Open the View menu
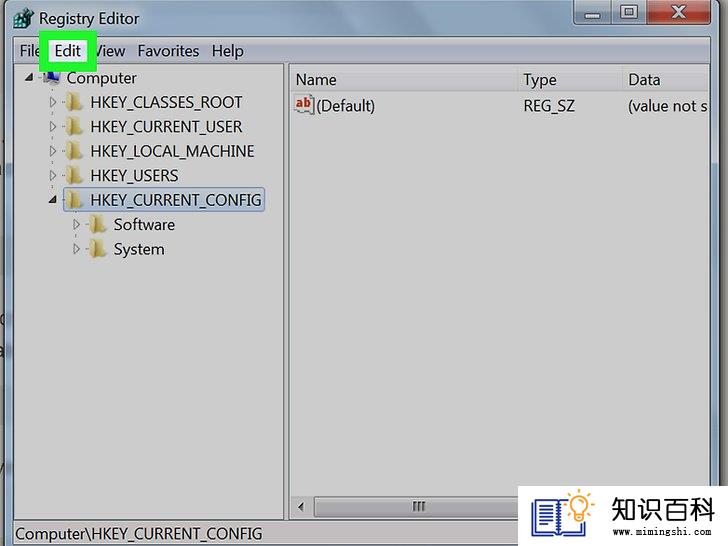Image resolution: width=728 pixels, height=546 pixels. click(110, 51)
